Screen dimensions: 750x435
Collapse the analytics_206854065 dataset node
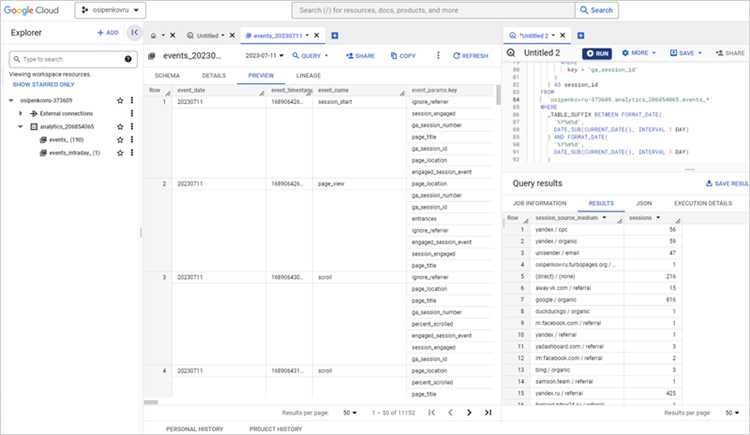tap(20, 127)
